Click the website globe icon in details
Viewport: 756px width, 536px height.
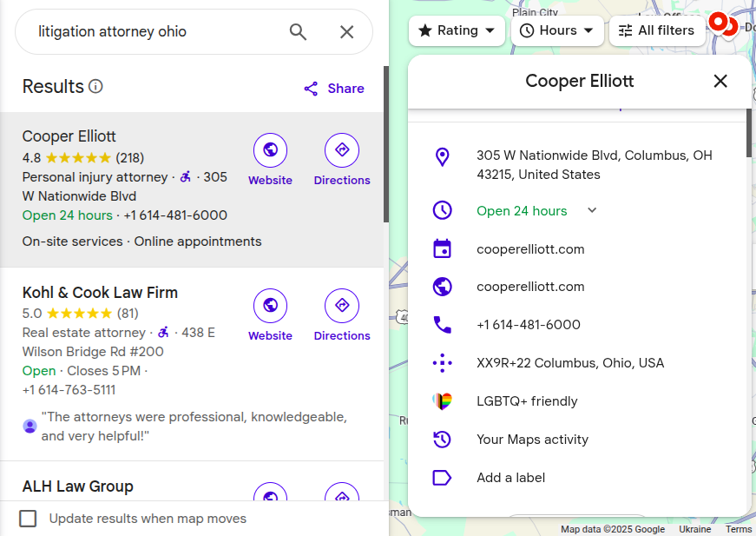pos(442,287)
